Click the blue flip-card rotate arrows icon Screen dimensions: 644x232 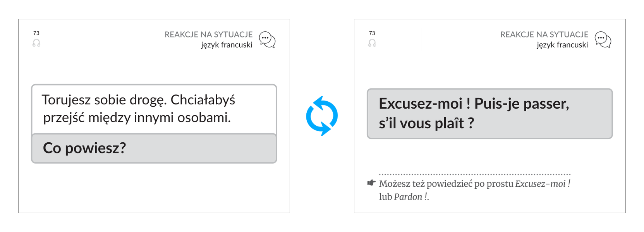(322, 116)
